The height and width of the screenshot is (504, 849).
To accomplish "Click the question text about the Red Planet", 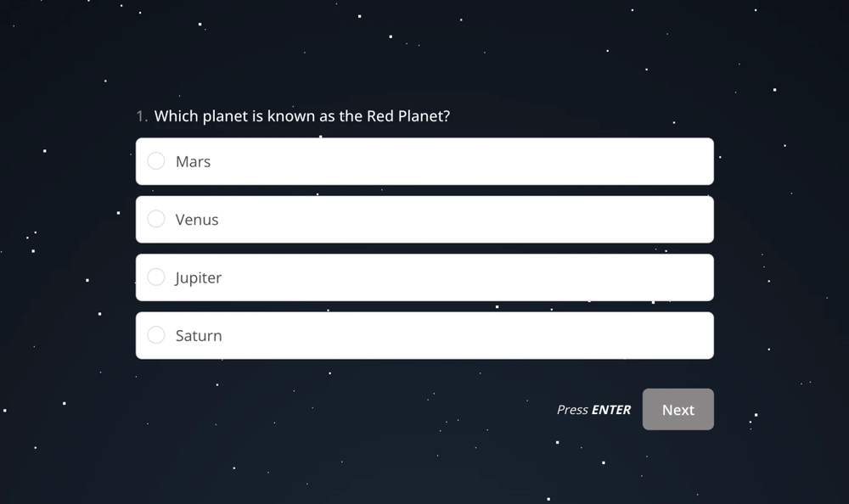I will (x=302, y=116).
